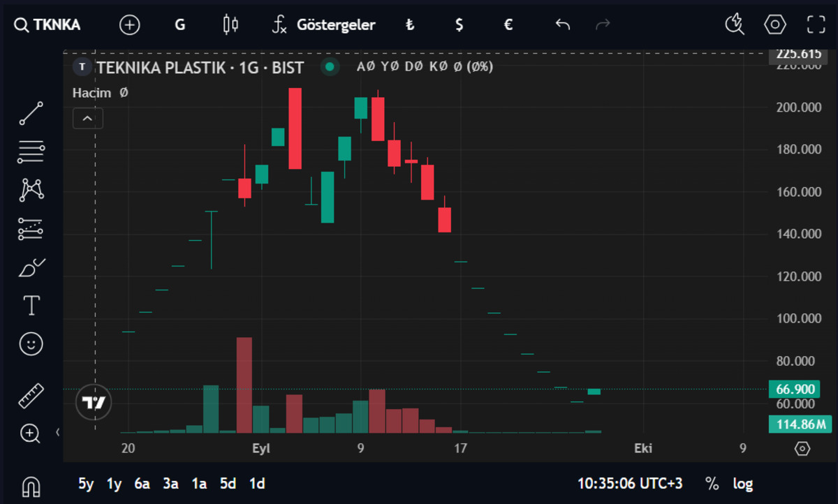The width and height of the screenshot is (838, 504).
Task: Click the 200.000 price axis label
Action: [x=799, y=108]
